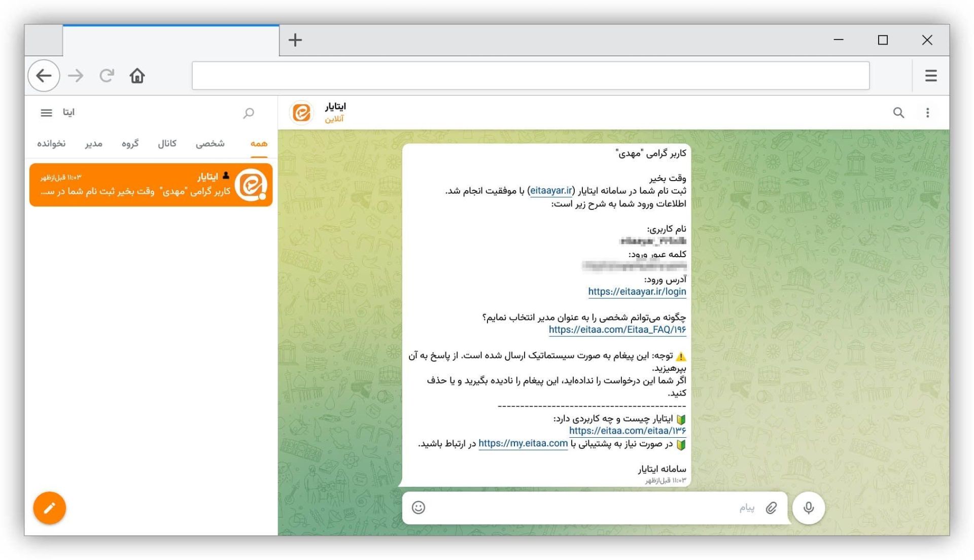The image size is (974, 560).
Task: Close the browser window
Action: point(927,40)
